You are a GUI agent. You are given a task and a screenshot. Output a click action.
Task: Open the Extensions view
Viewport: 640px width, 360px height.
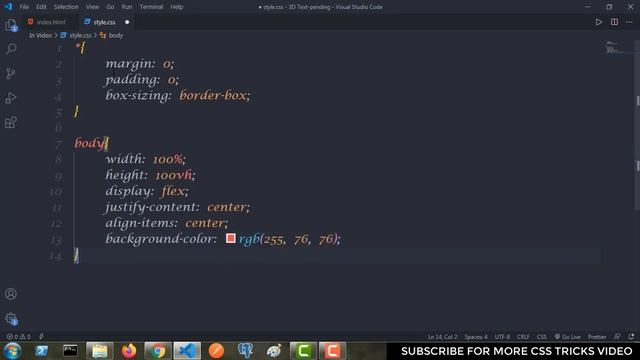click(x=11, y=122)
